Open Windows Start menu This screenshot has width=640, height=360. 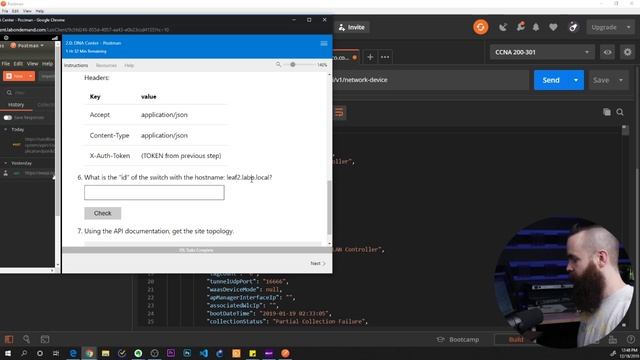(7, 353)
